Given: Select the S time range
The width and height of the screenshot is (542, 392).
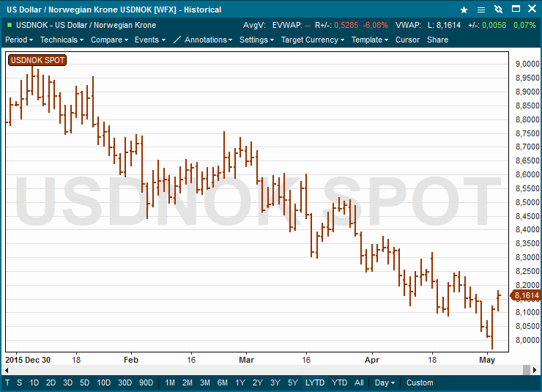Looking at the screenshot, I should [x=19, y=382].
